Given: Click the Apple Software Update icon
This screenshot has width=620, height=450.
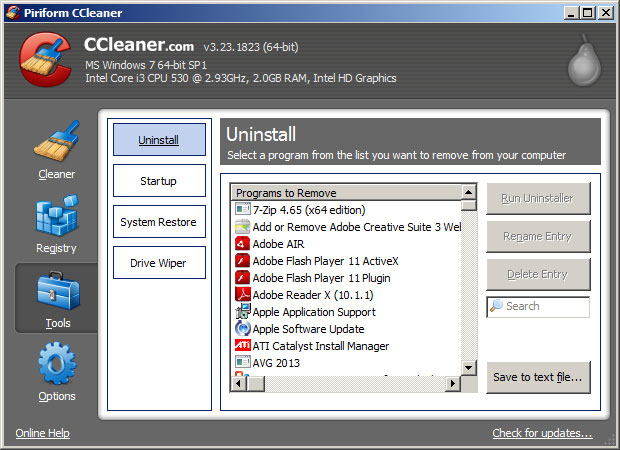Looking at the screenshot, I should coord(242,328).
